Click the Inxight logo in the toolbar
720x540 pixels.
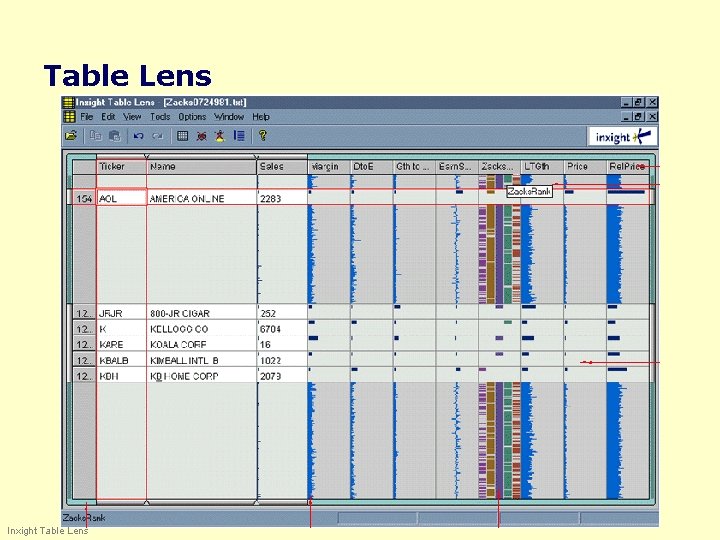click(x=623, y=137)
